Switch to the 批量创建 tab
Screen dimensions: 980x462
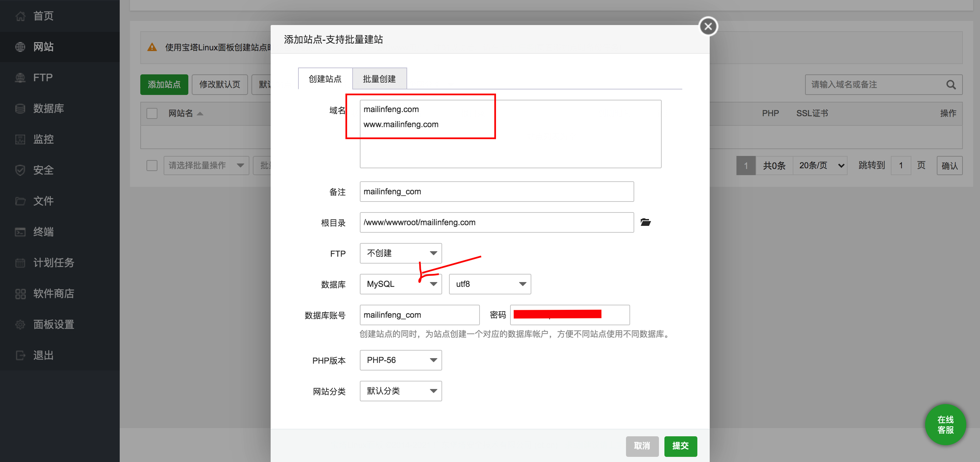click(379, 79)
